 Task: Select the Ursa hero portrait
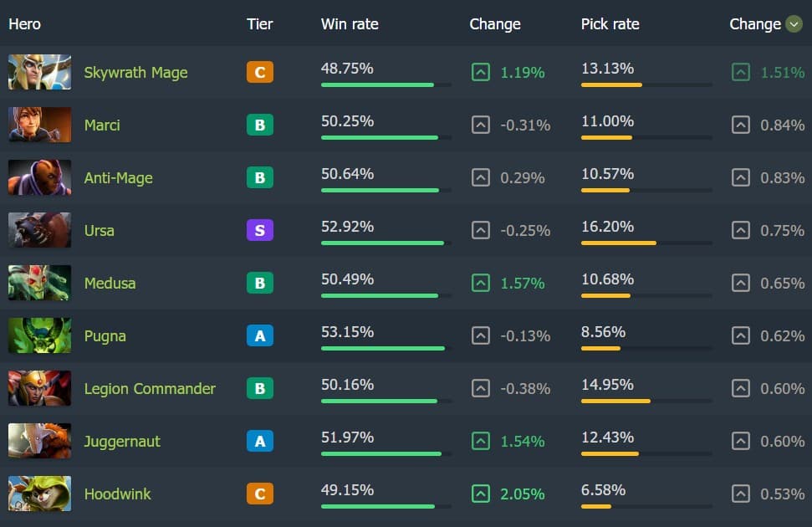[39, 230]
